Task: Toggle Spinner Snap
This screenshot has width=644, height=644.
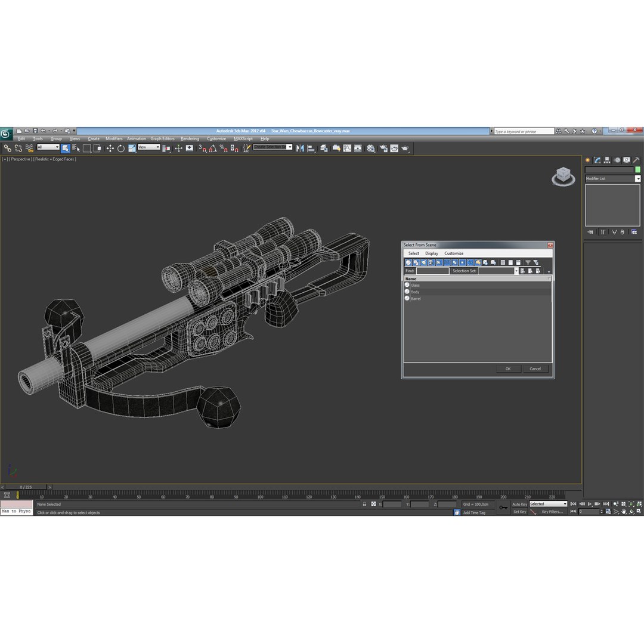Action: coord(234,148)
